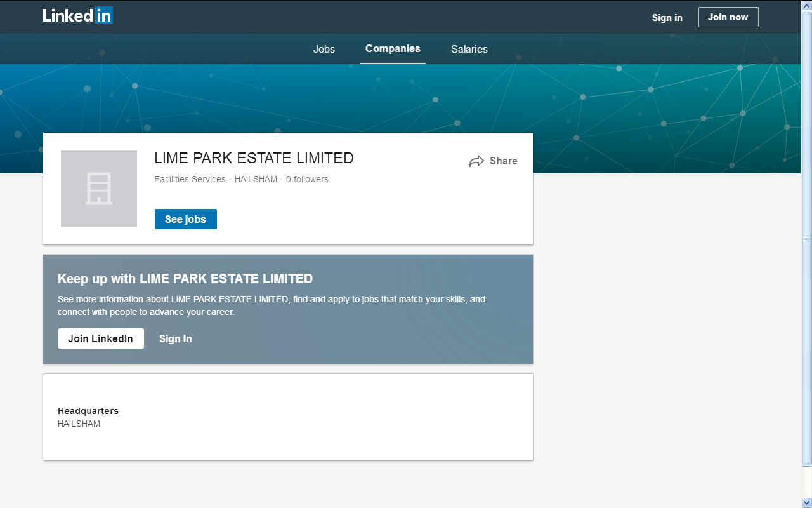
Task: Click the grey company building logo placeholder
Action: pyautogui.click(x=99, y=189)
